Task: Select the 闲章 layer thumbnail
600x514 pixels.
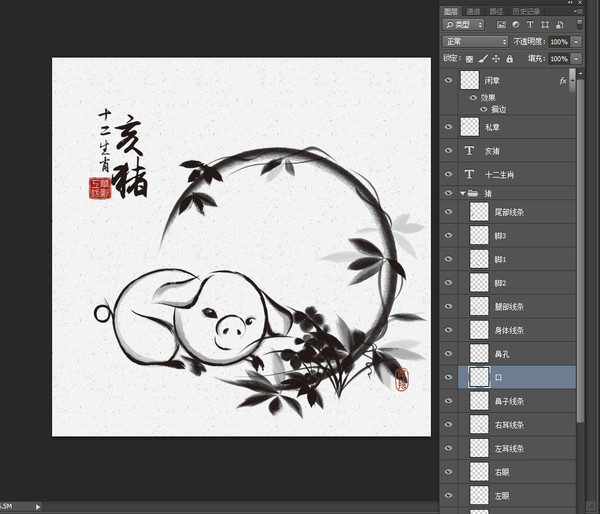Action: coord(470,80)
